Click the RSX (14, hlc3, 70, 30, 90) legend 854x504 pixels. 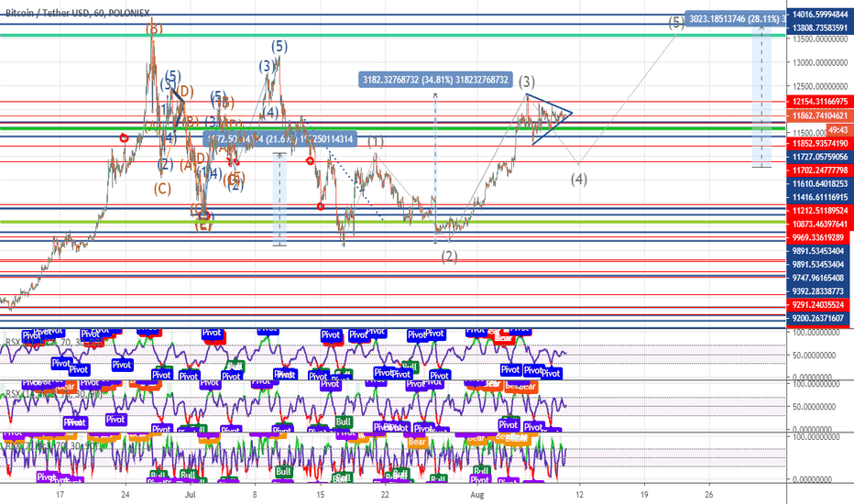(53, 394)
